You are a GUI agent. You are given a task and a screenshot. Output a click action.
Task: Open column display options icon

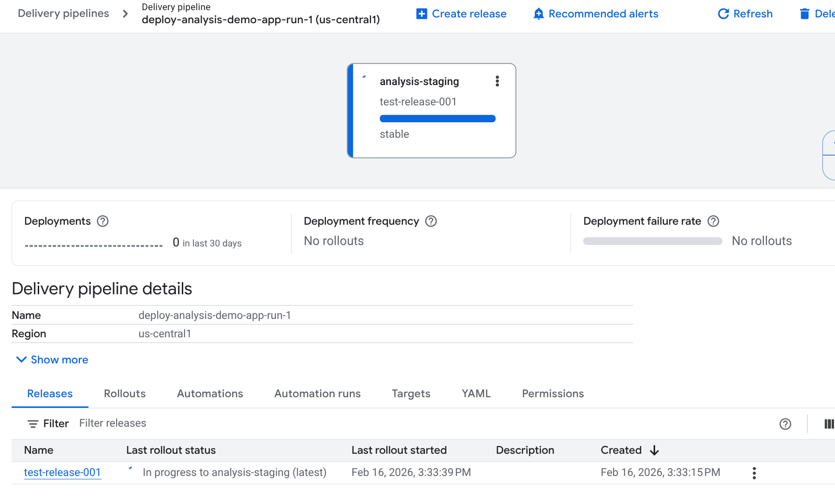[828, 424]
